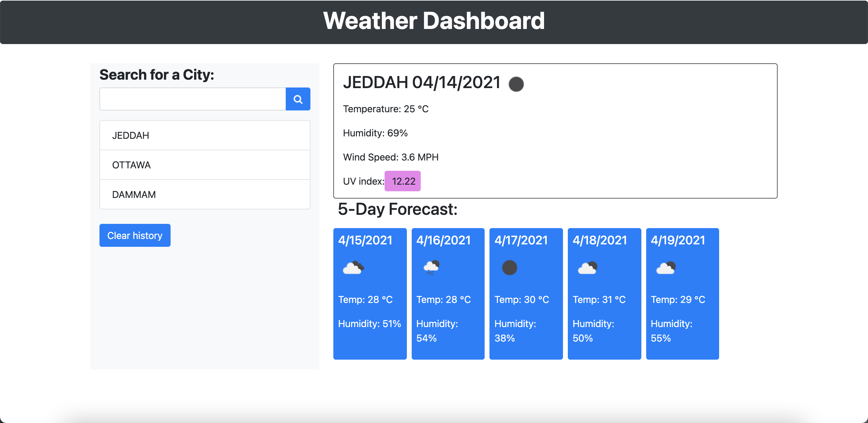Click the weather icon next to JEDDAH date
The height and width of the screenshot is (423, 868).
point(516,84)
